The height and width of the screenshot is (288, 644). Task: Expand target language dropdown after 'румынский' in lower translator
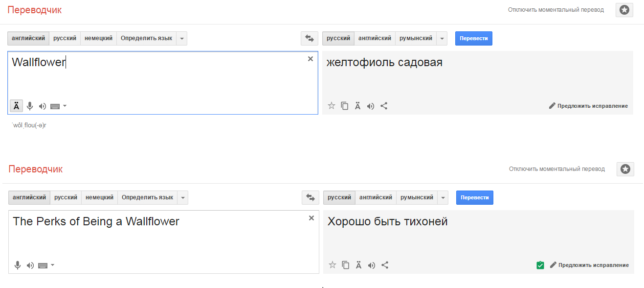click(443, 197)
